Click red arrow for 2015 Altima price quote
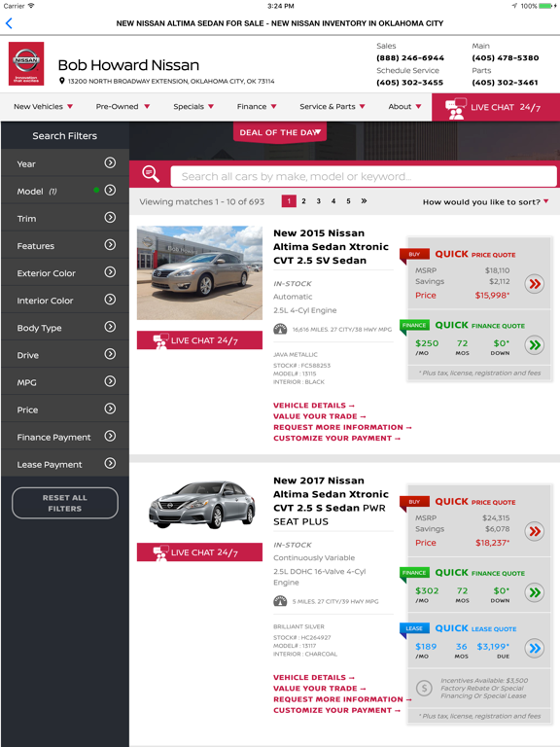This screenshot has width=560, height=747. tap(535, 284)
